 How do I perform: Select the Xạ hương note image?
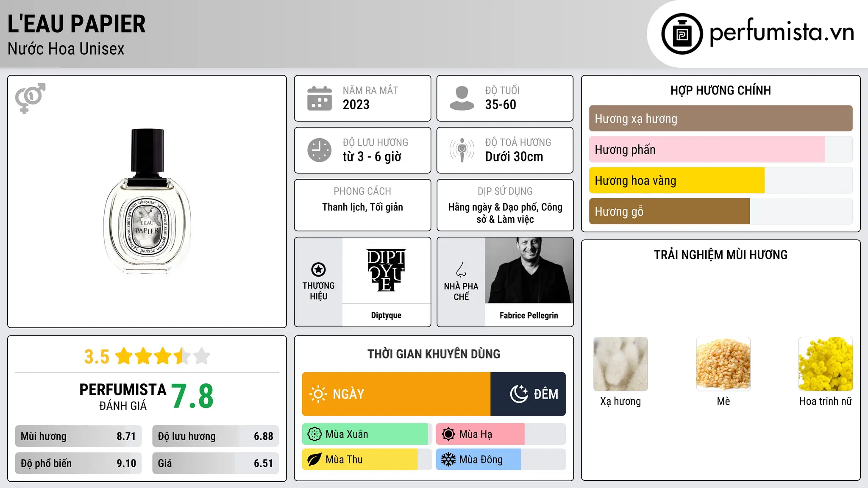click(620, 364)
